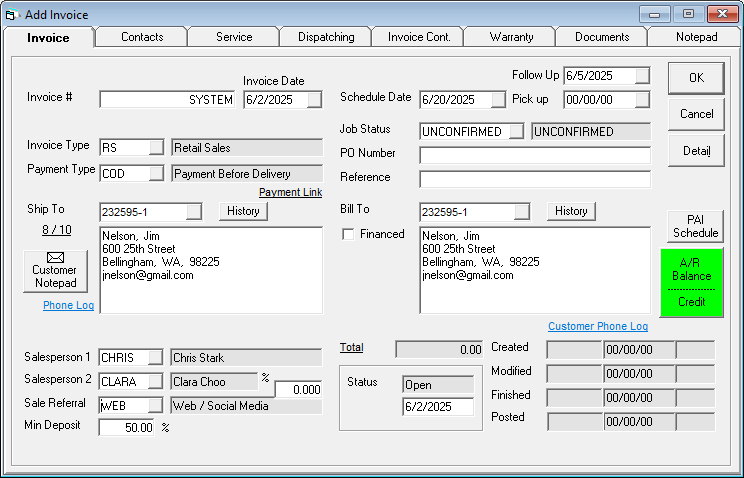Click the Retail Sales description text

[x=202, y=148]
